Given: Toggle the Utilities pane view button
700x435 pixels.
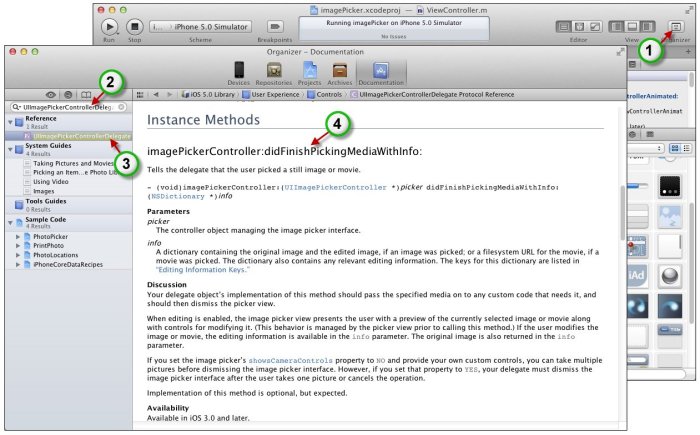Looking at the screenshot, I should tap(648, 27).
